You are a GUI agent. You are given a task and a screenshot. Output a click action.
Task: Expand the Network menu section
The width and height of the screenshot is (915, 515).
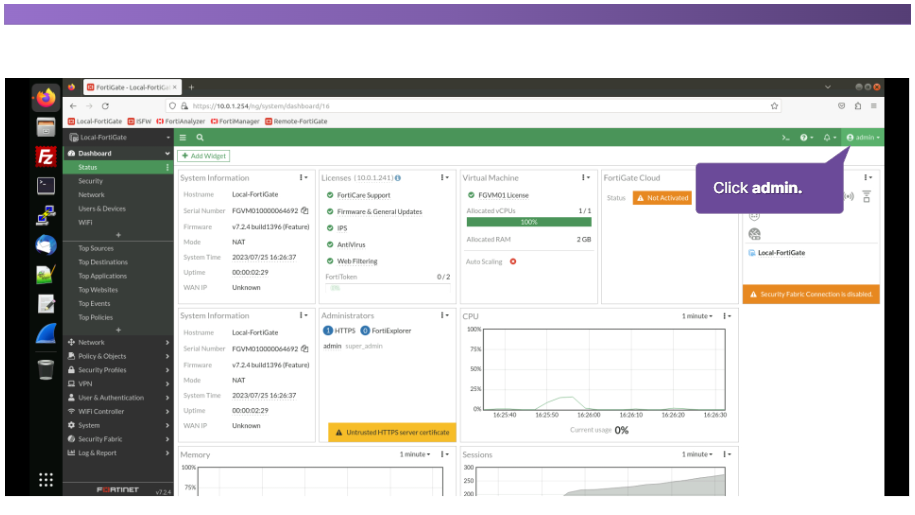(118, 342)
